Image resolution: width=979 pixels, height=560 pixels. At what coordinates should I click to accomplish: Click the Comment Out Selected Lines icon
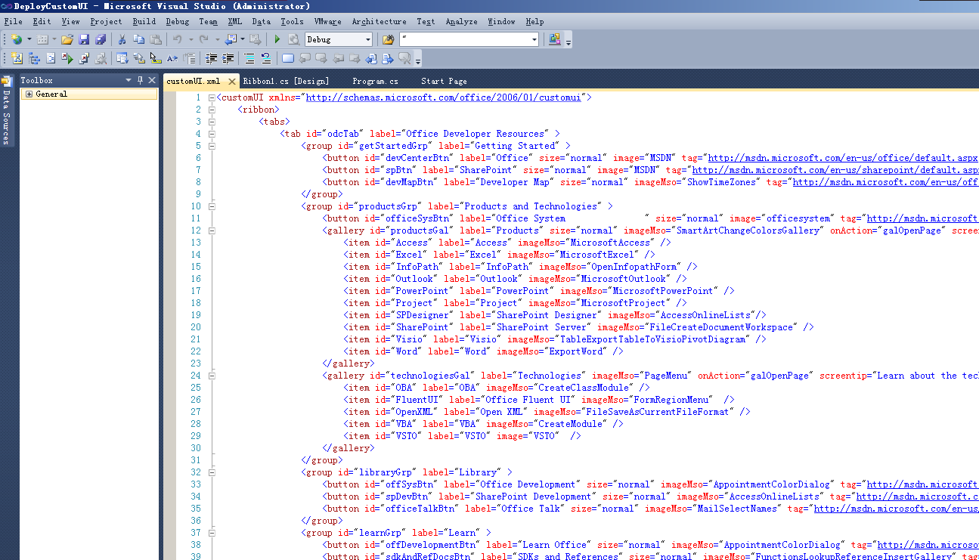pos(249,58)
